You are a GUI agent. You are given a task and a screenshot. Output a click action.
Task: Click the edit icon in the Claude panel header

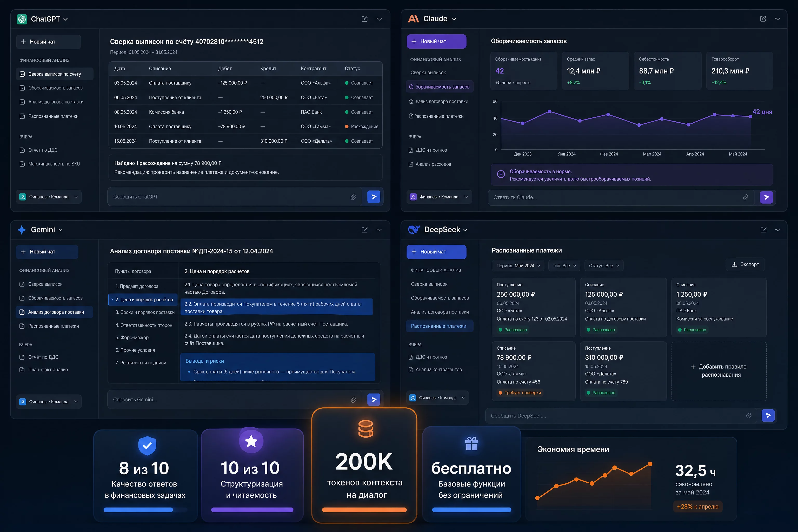click(763, 19)
